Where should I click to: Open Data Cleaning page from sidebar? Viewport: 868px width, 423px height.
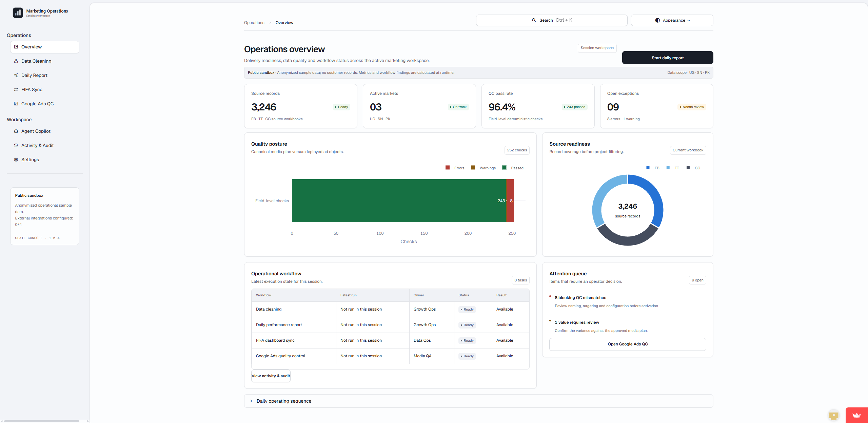[45, 61]
